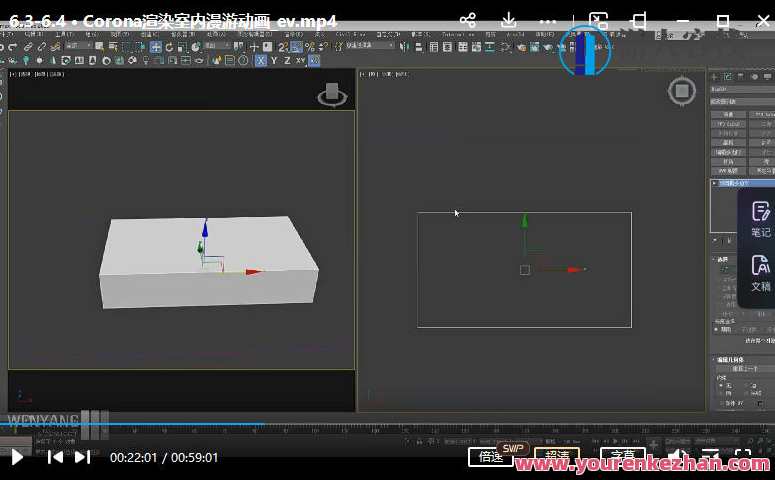The width and height of the screenshot is (775, 480).
Task: Skip to the next video
Action: 82,457
